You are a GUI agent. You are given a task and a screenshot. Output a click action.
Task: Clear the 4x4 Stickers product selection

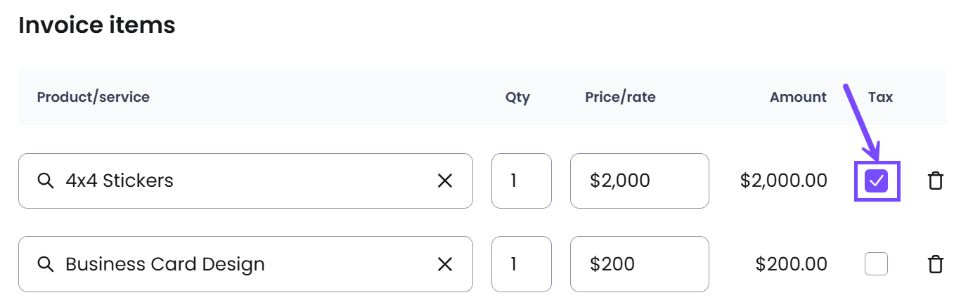coord(445,181)
